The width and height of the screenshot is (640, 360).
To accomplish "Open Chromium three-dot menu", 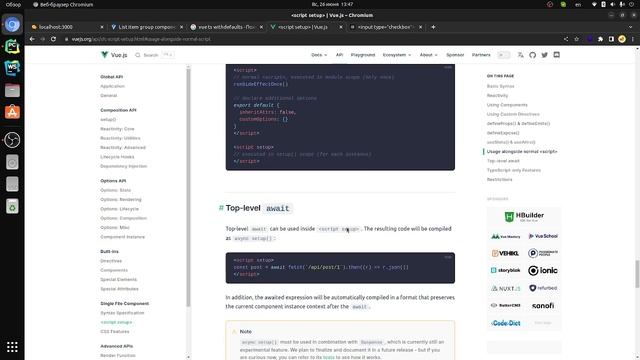I will click(x=633, y=39).
